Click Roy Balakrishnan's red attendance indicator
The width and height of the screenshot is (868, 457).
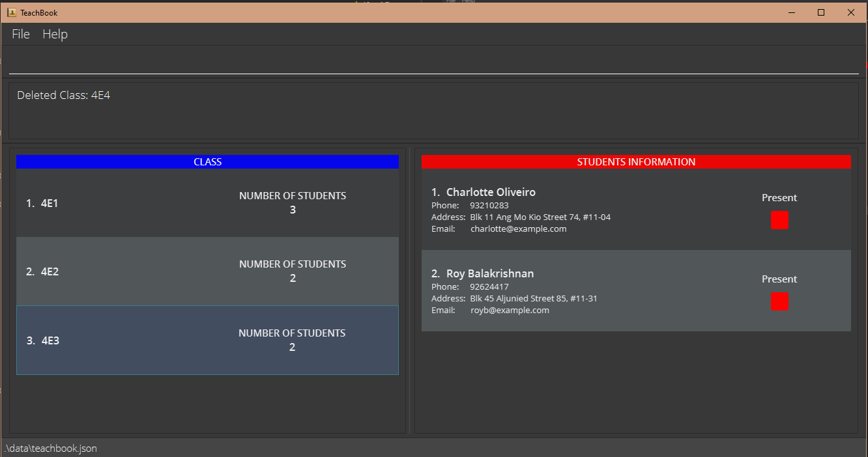point(779,301)
